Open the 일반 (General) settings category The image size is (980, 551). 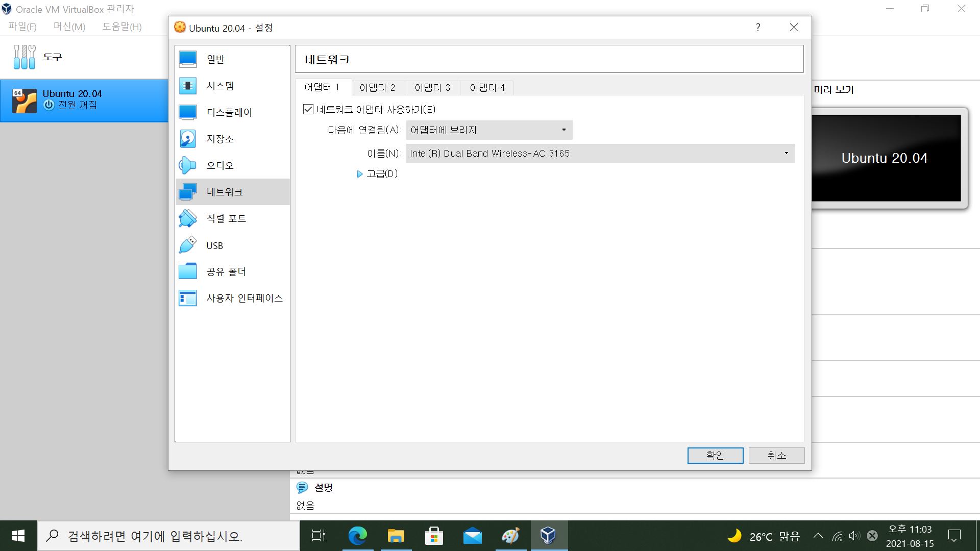point(232,59)
